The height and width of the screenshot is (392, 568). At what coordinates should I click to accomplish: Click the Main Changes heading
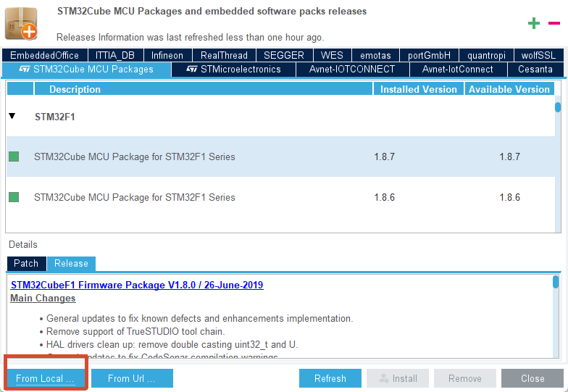tap(43, 299)
